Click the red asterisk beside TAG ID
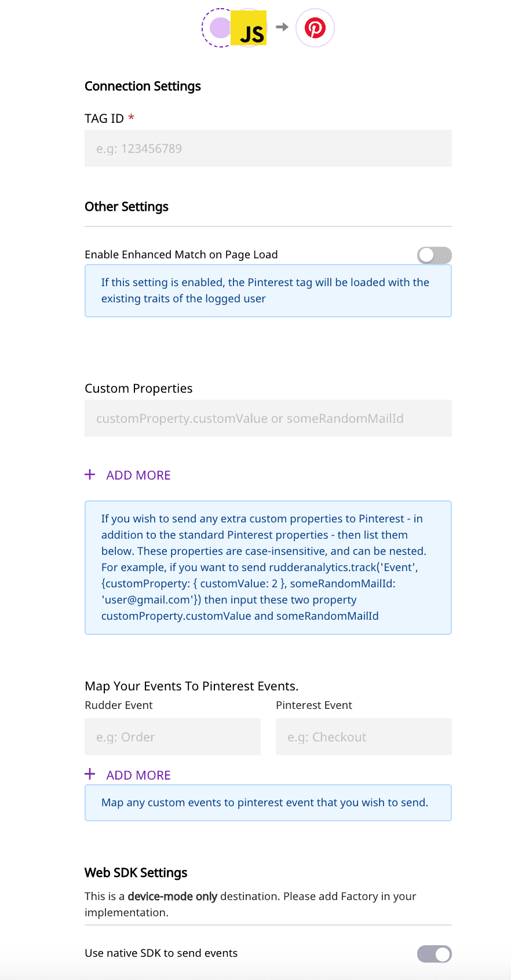 coord(132,118)
